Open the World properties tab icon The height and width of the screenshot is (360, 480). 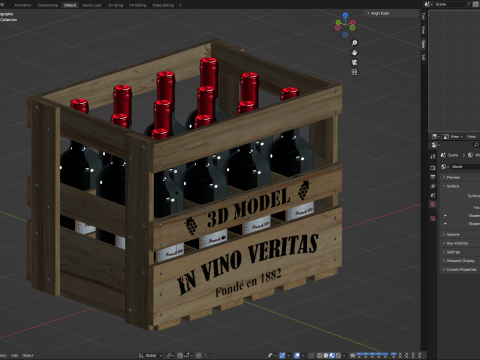(x=433, y=204)
